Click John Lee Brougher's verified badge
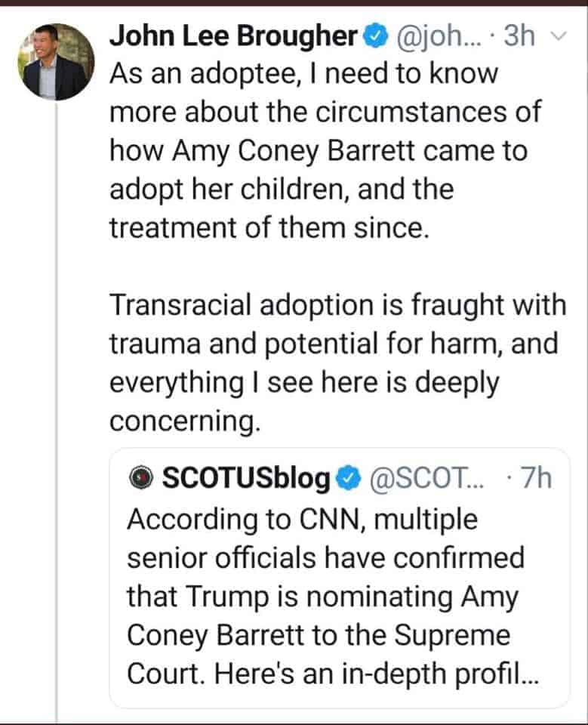 coord(375,36)
